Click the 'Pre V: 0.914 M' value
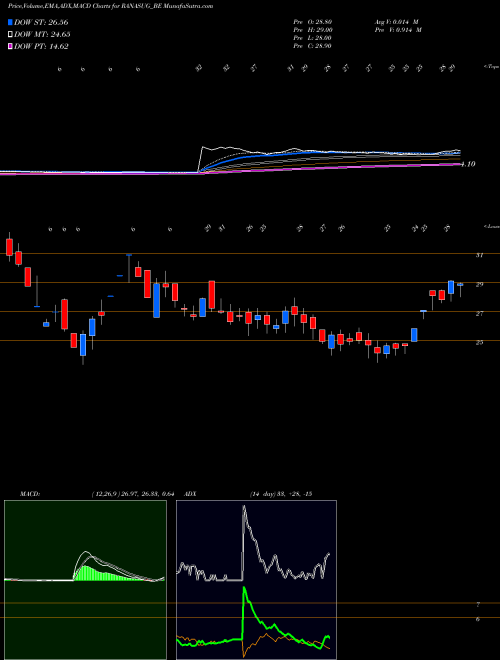This screenshot has height=660, width=500. point(397,30)
